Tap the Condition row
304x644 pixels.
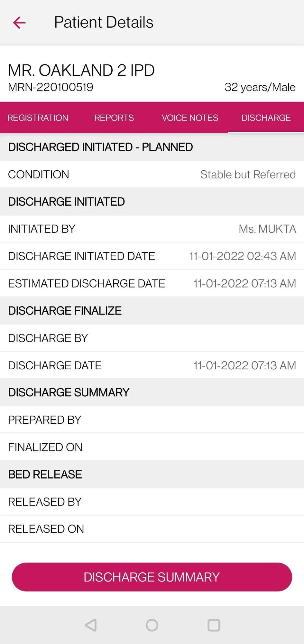coord(152,174)
